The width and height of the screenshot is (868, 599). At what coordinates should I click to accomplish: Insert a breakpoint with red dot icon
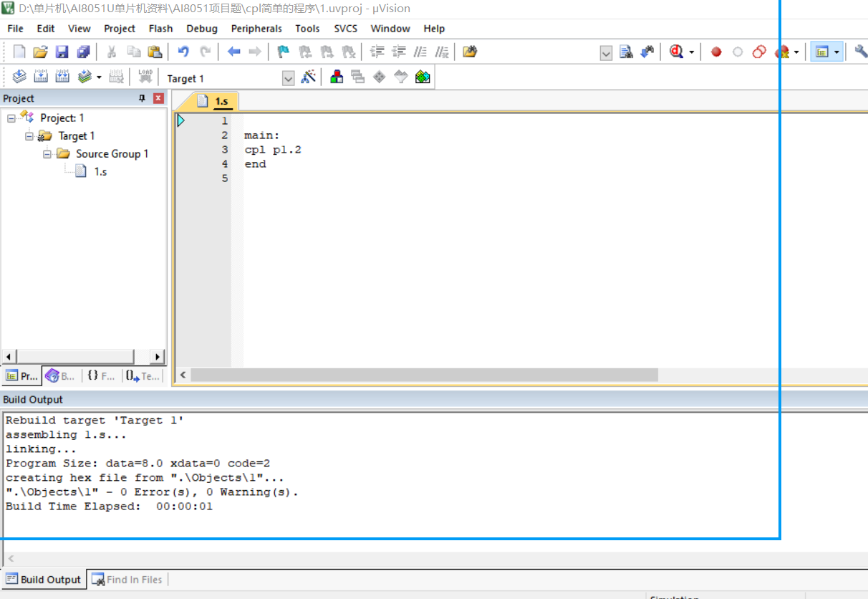716,52
